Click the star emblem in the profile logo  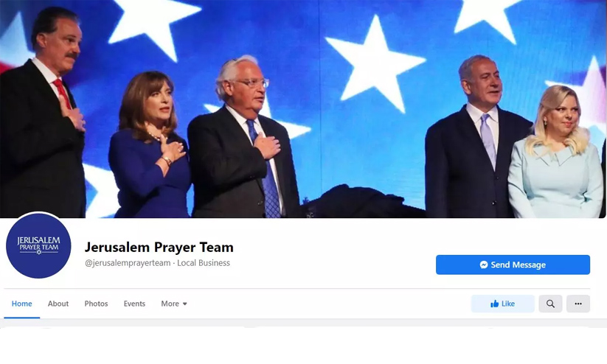pyautogui.click(x=38, y=252)
